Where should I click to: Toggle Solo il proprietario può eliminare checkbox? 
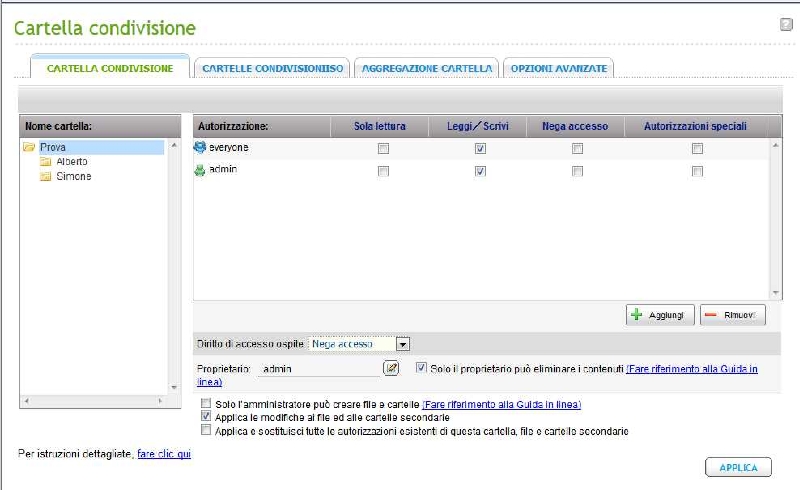click(x=421, y=368)
